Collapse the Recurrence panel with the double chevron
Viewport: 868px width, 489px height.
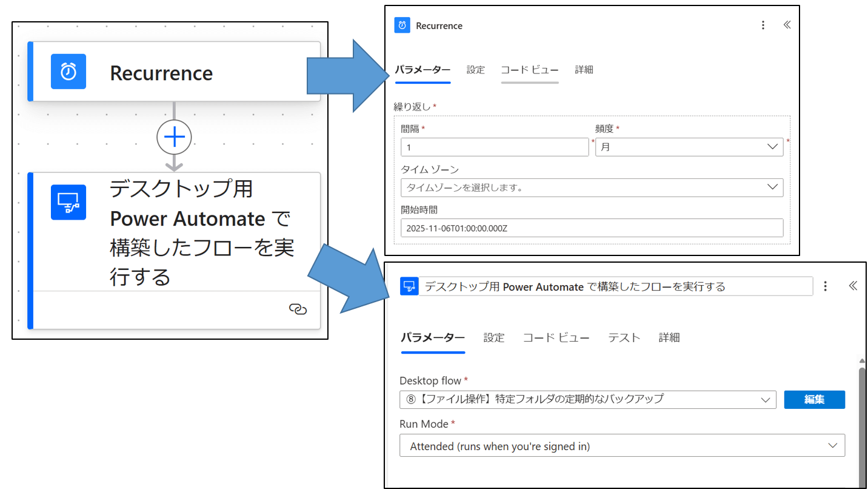(787, 25)
